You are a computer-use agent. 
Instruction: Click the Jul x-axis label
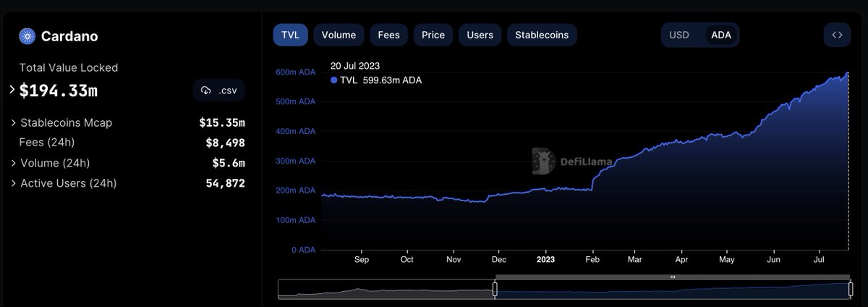click(x=820, y=258)
